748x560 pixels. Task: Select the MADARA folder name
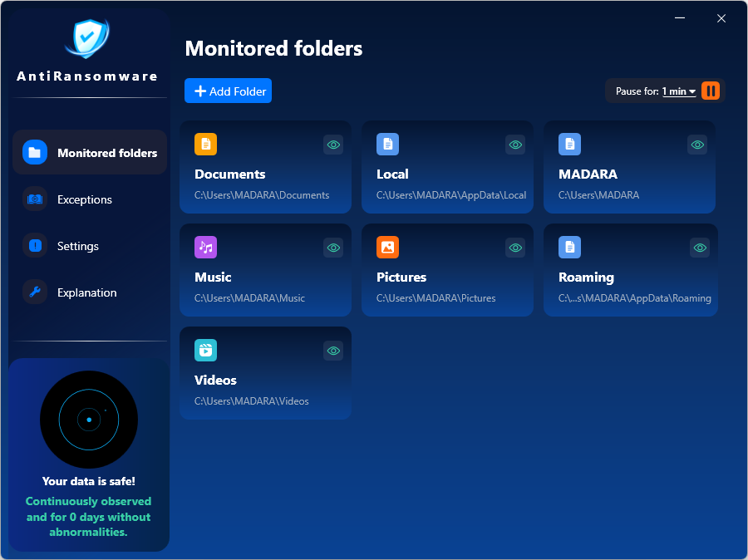click(588, 174)
